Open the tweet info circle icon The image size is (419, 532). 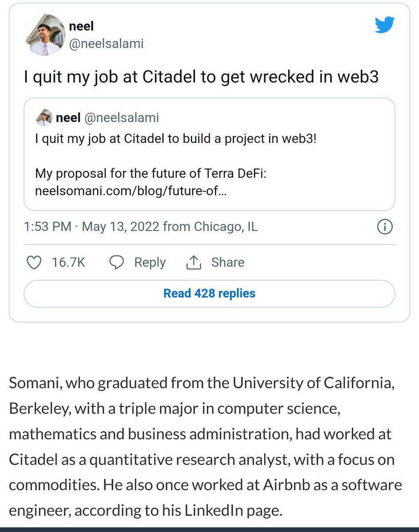[384, 227]
